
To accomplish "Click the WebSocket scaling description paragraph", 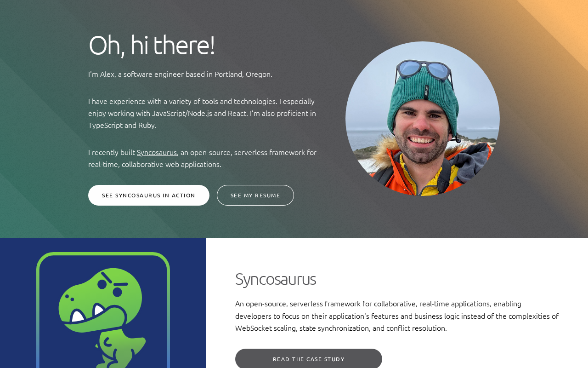I will point(397,316).
